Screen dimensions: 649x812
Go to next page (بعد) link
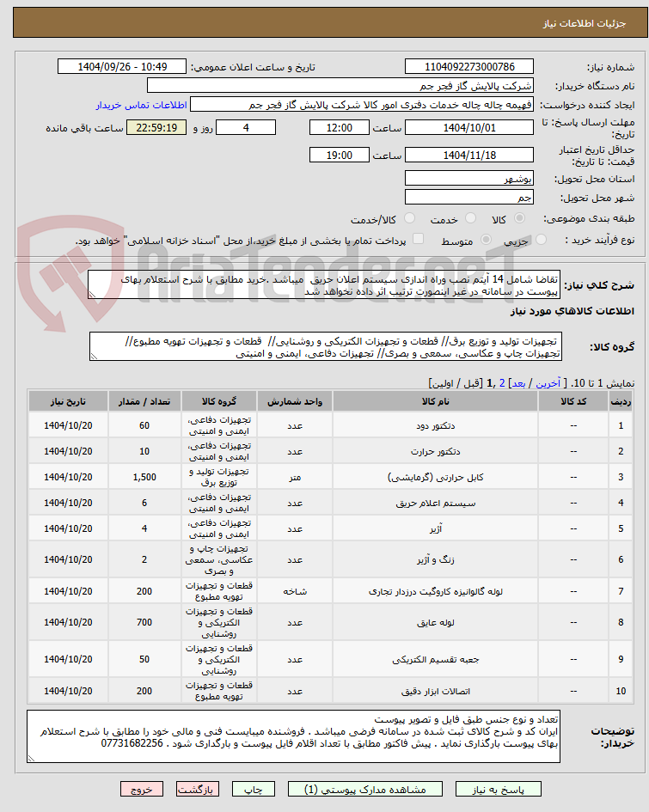click(x=518, y=384)
